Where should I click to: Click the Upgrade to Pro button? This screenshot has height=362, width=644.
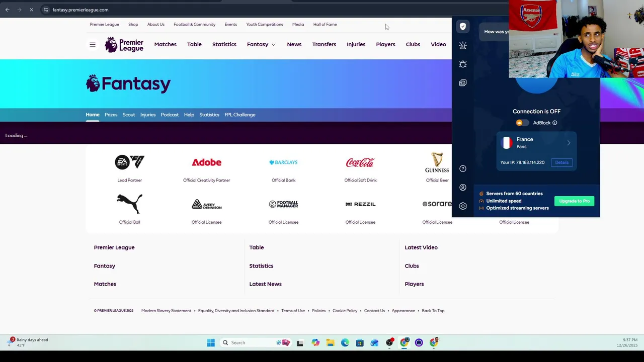point(574,201)
